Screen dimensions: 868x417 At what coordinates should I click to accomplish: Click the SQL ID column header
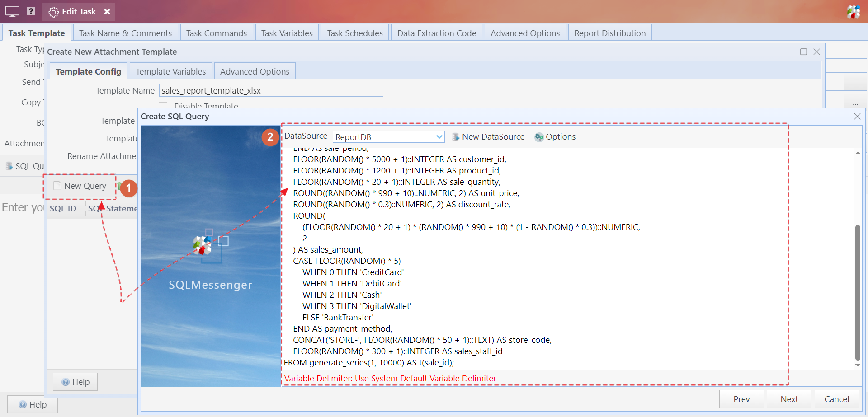click(x=63, y=208)
